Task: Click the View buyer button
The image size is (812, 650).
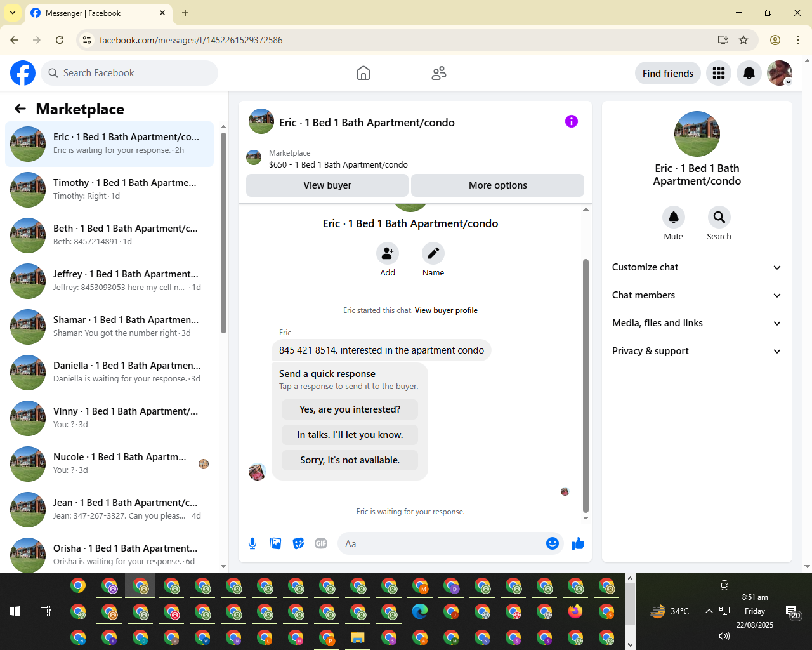Action: pos(327,185)
